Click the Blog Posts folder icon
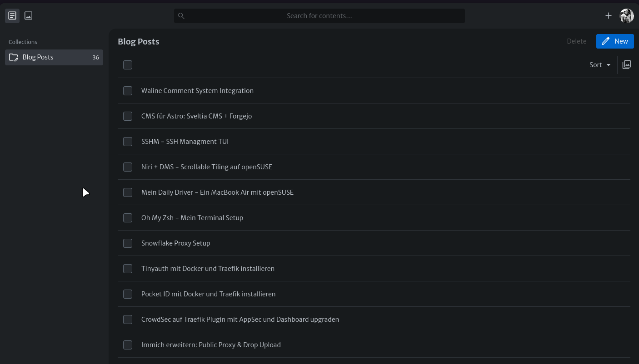Image resolution: width=639 pixels, height=364 pixels. tap(14, 57)
